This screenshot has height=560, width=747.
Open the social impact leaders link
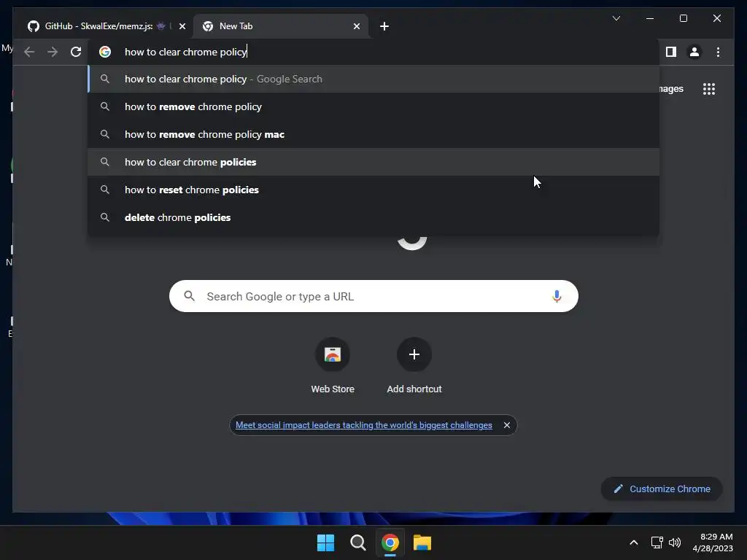[363, 425]
